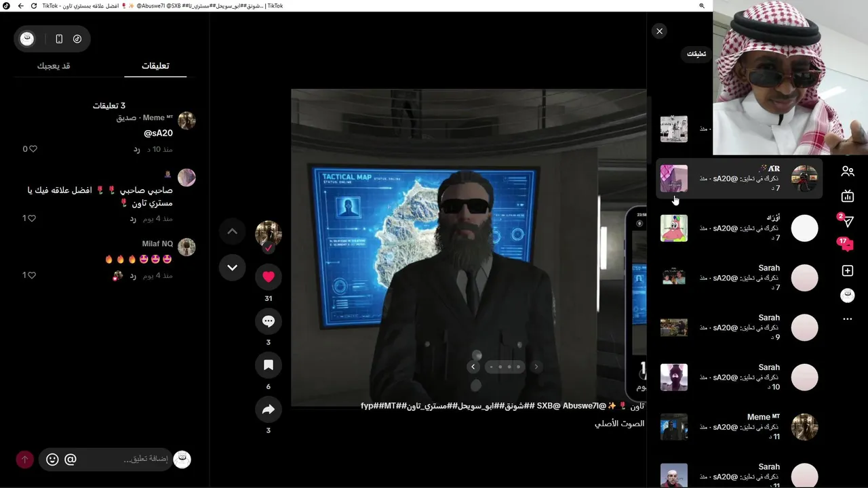Select the تعليقات filter chip in notifications

(696, 54)
